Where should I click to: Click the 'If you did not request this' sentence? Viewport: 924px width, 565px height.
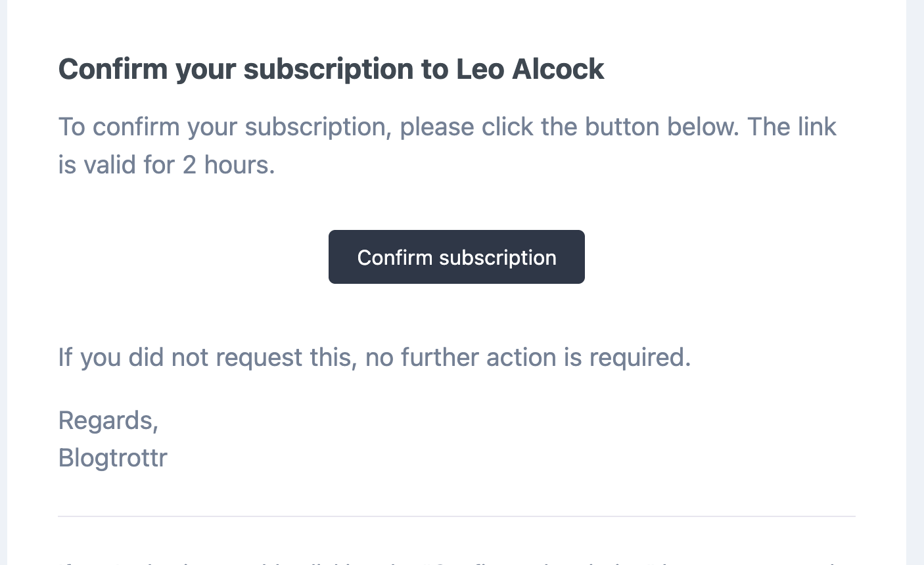[x=374, y=357]
